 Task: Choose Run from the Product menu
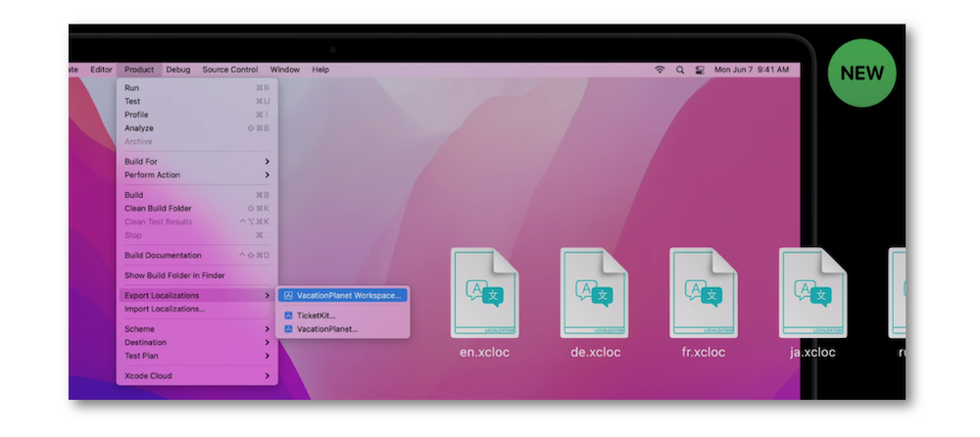click(x=197, y=88)
